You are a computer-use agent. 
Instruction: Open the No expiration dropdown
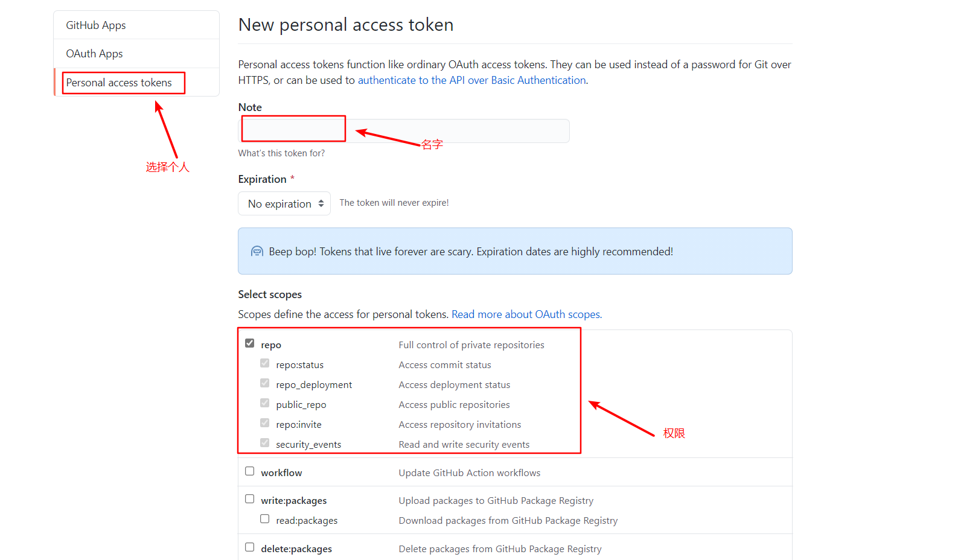pyautogui.click(x=284, y=203)
